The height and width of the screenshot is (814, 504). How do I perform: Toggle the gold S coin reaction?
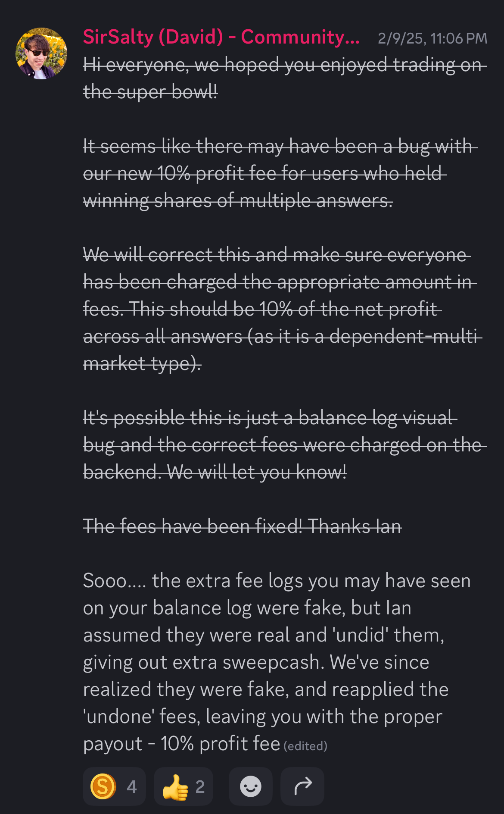click(x=114, y=786)
